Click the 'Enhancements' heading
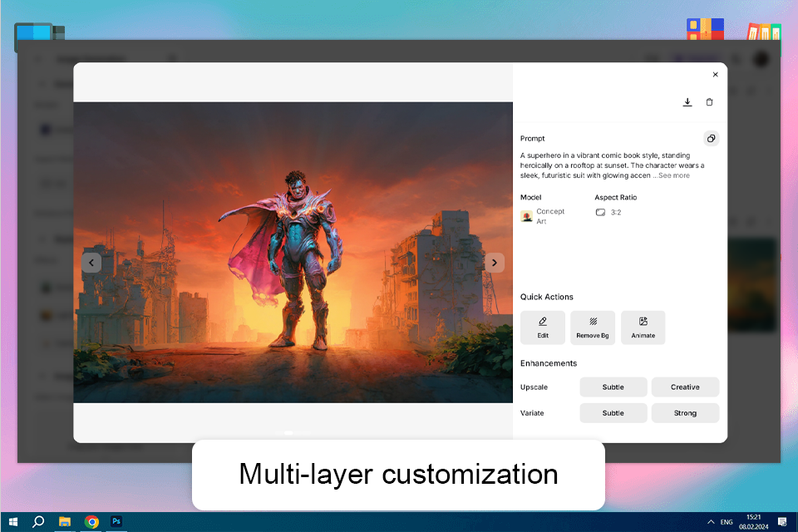The image size is (798, 532). (x=549, y=363)
